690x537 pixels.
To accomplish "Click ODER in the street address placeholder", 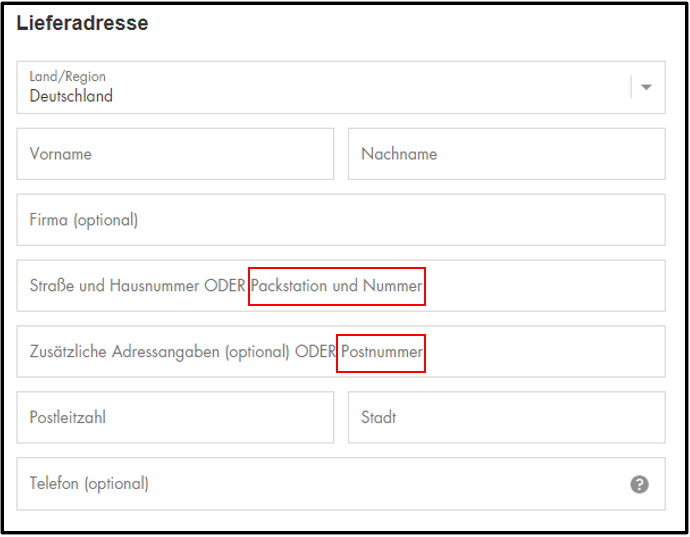I will pos(224,286).
